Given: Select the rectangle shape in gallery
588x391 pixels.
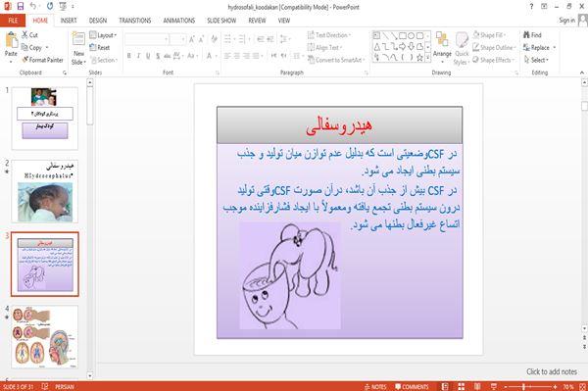Looking at the screenshot, I should (403, 36).
